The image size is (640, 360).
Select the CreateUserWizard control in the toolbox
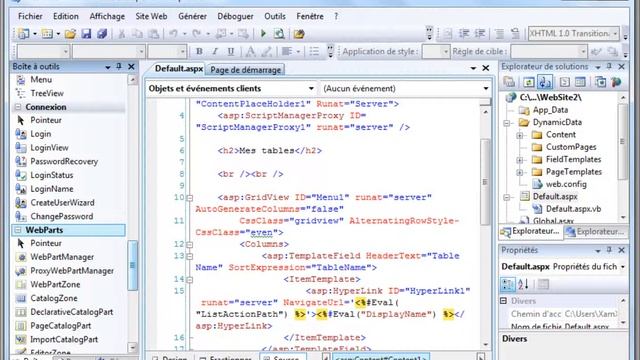(x=62, y=203)
